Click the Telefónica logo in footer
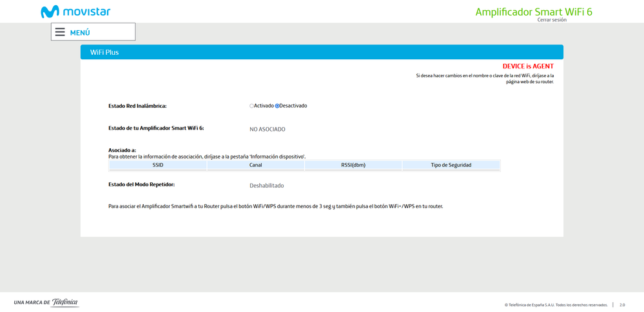Screen dimensions: 644x312 point(65,302)
